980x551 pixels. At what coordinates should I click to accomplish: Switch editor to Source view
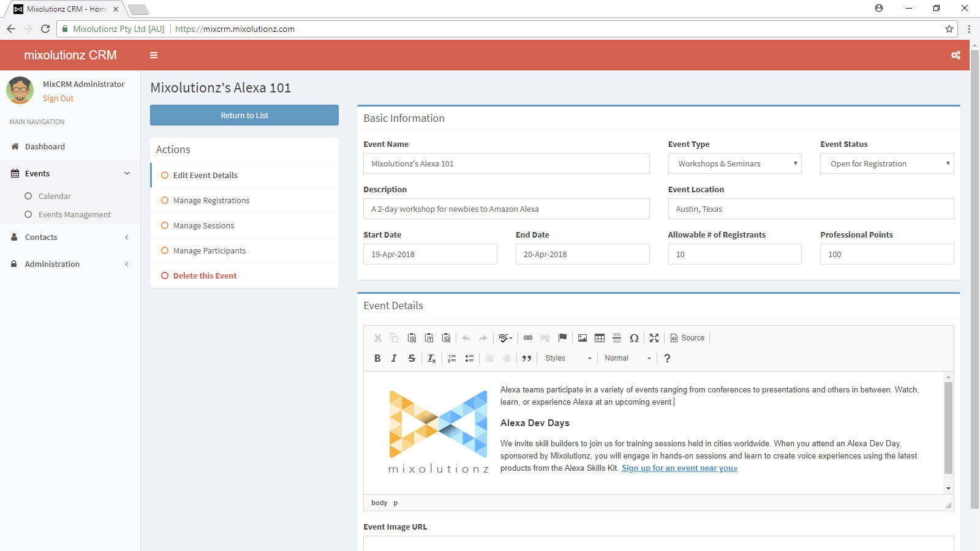(687, 338)
